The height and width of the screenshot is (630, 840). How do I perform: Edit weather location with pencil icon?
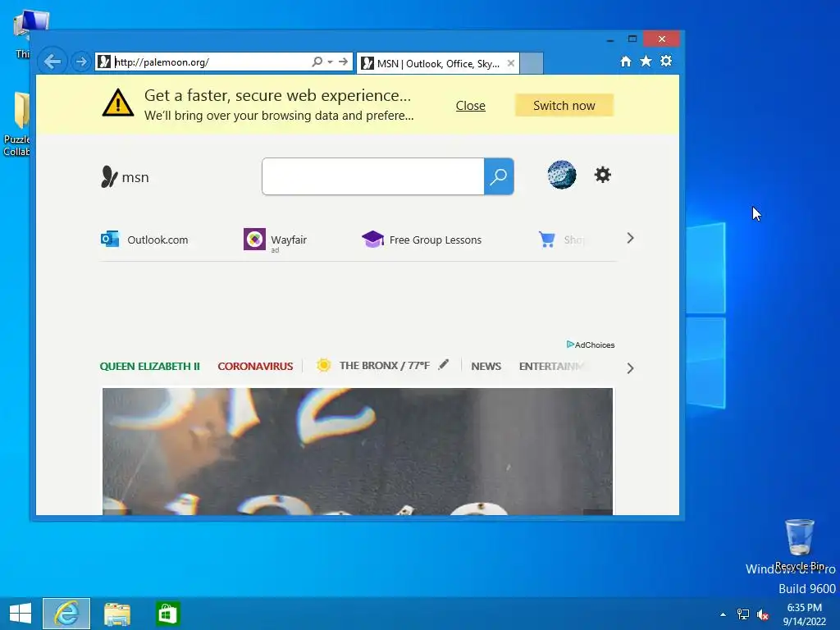(443, 365)
